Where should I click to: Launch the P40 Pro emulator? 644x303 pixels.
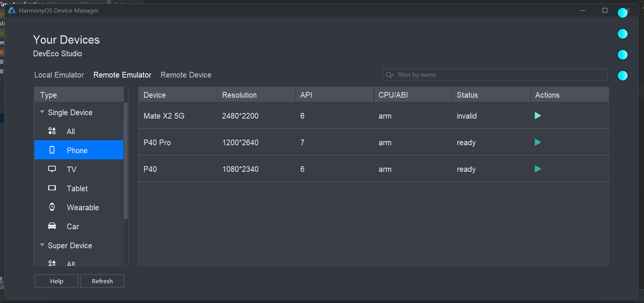[537, 142]
